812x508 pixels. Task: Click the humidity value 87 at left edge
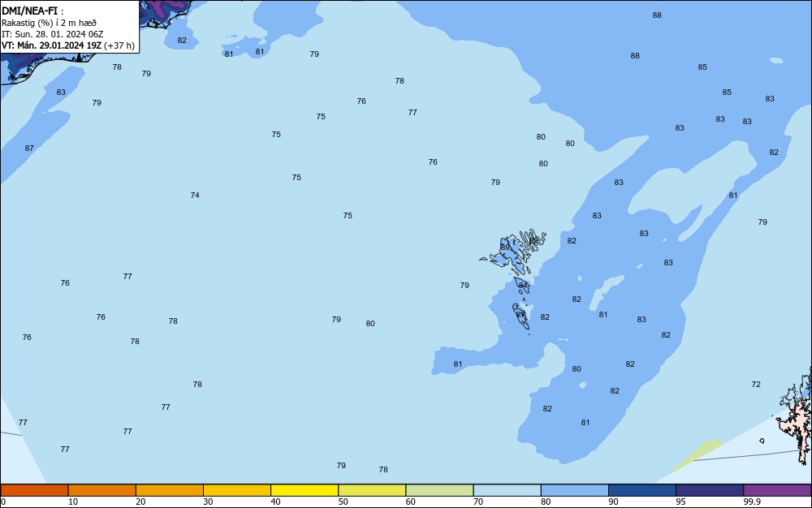[x=29, y=148]
